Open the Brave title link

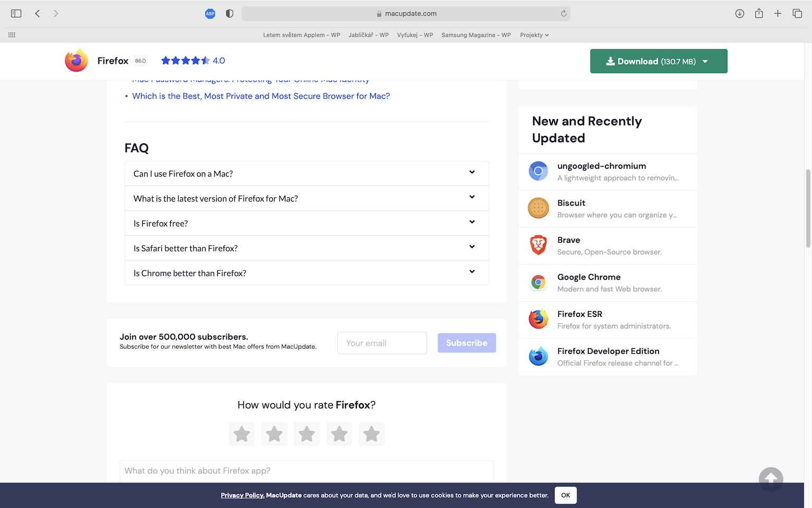(x=569, y=240)
